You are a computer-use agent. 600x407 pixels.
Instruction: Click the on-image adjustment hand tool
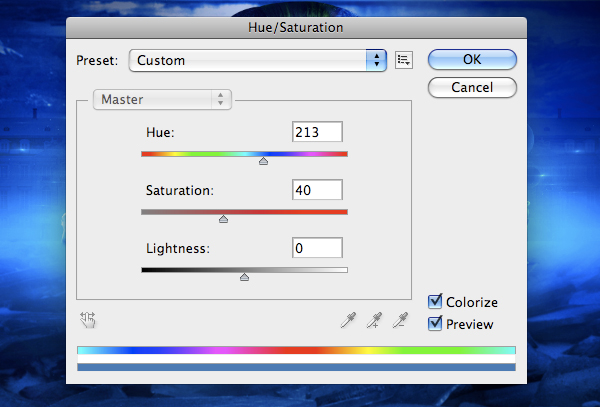tap(88, 320)
